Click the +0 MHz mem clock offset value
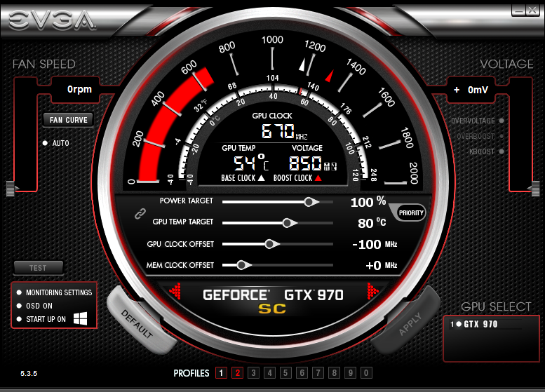The image size is (545, 392). click(x=382, y=266)
